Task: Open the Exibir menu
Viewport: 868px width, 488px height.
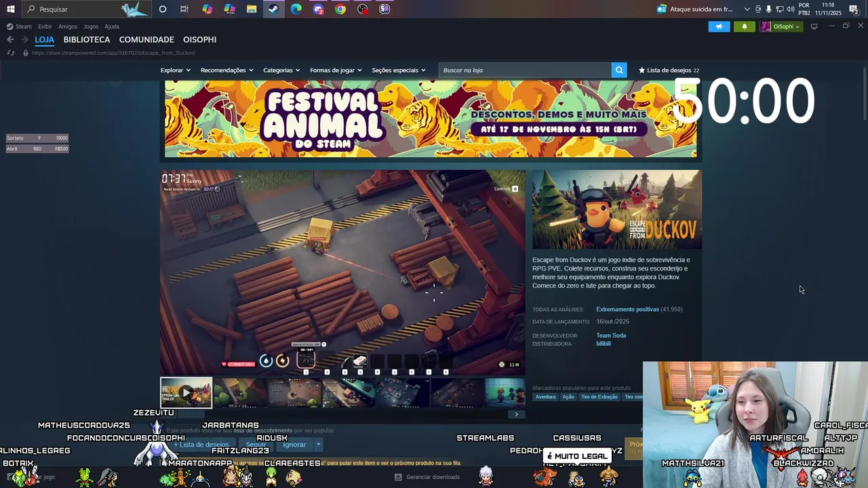Action: [45, 26]
